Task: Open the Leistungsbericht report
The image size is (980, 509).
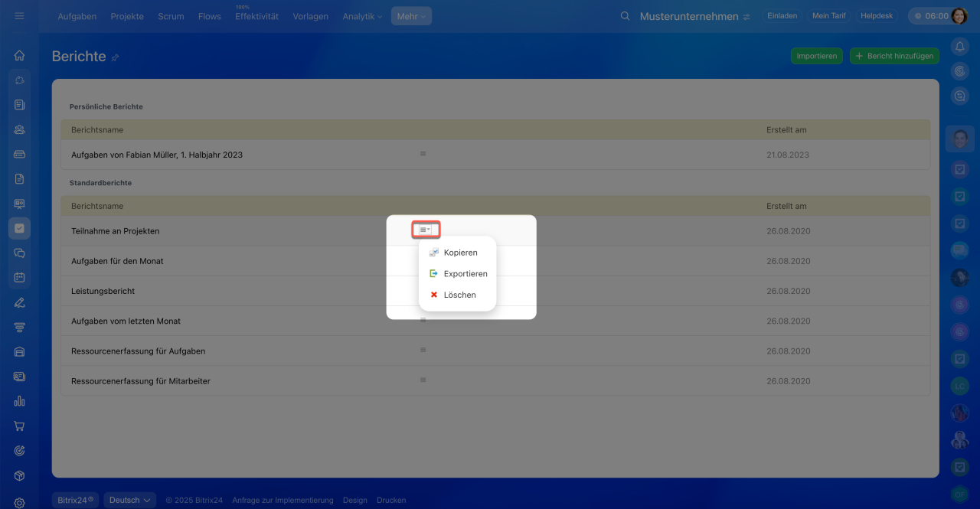Action: coord(103,291)
